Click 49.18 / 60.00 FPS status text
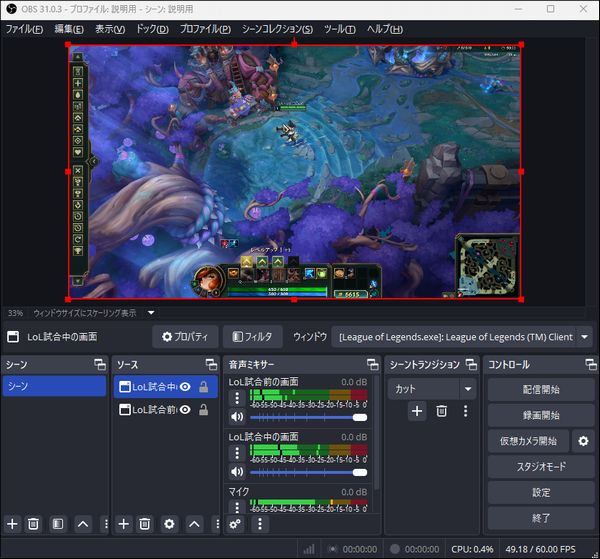 coord(540,549)
